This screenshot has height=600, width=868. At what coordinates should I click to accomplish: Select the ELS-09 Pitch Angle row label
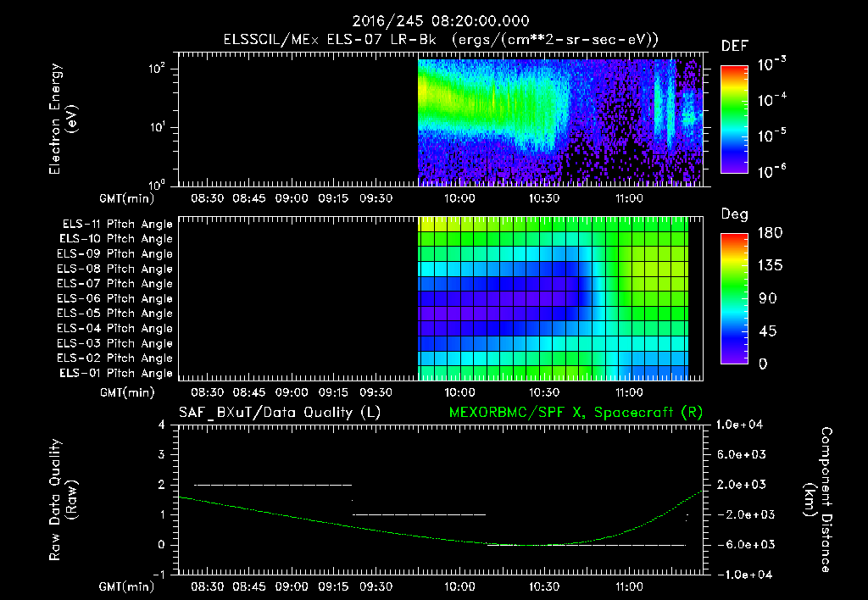[115, 254]
